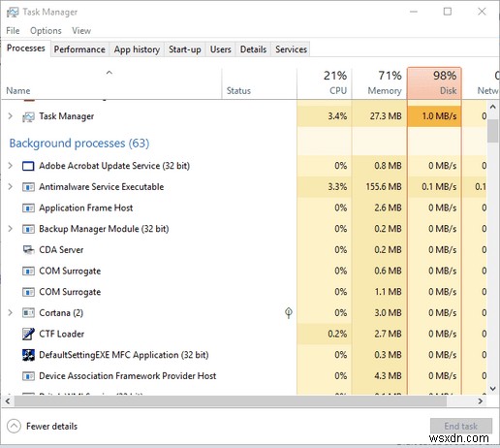Click the sort arrow above the Name column
Image resolution: width=500 pixels, height=448 pixels.
[x=109, y=73]
